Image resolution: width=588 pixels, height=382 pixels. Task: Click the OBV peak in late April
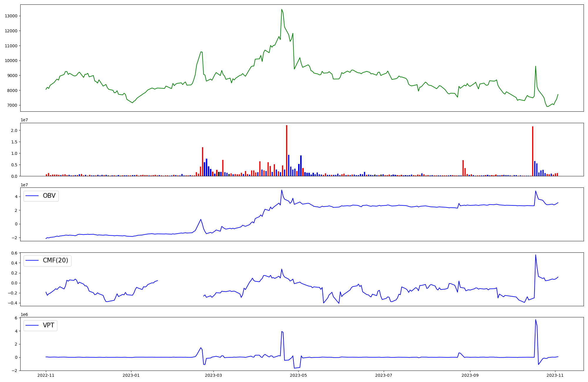point(282,190)
